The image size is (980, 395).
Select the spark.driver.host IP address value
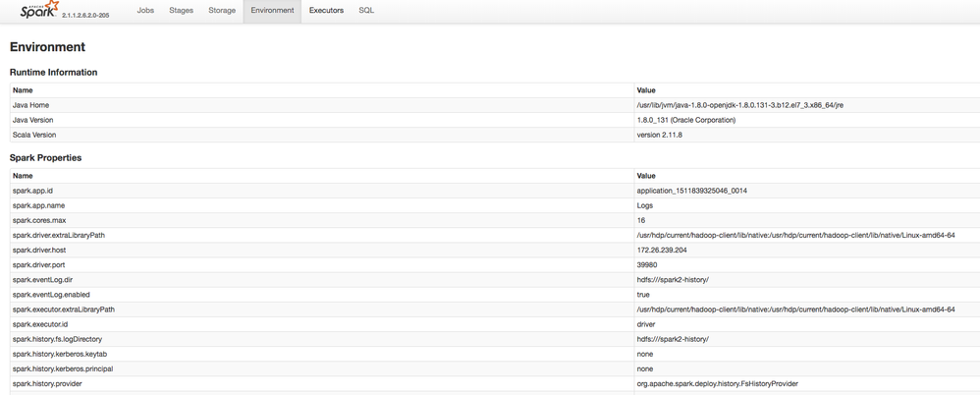click(662, 250)
